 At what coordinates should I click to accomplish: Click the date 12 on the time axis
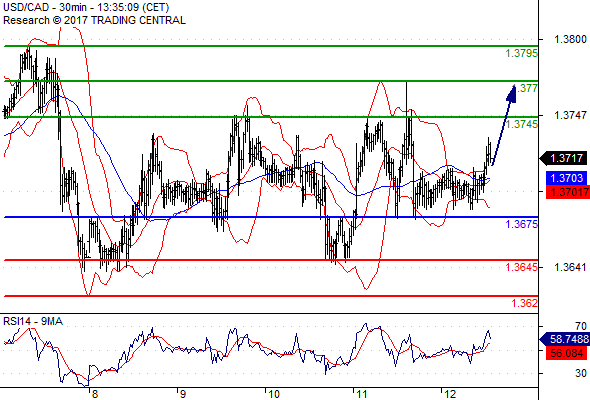tap(450, 394)
